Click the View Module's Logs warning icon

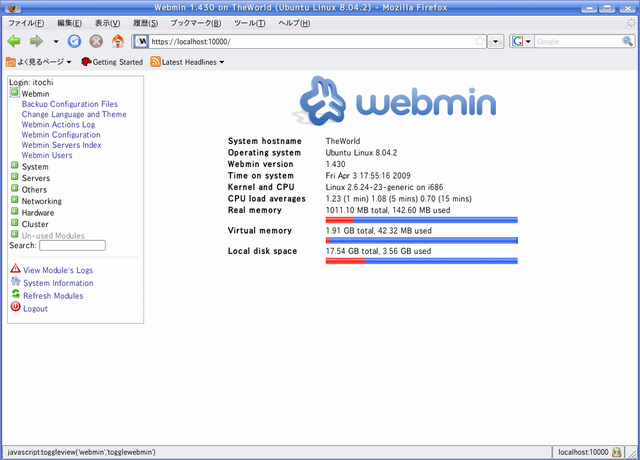click(16, 269)
